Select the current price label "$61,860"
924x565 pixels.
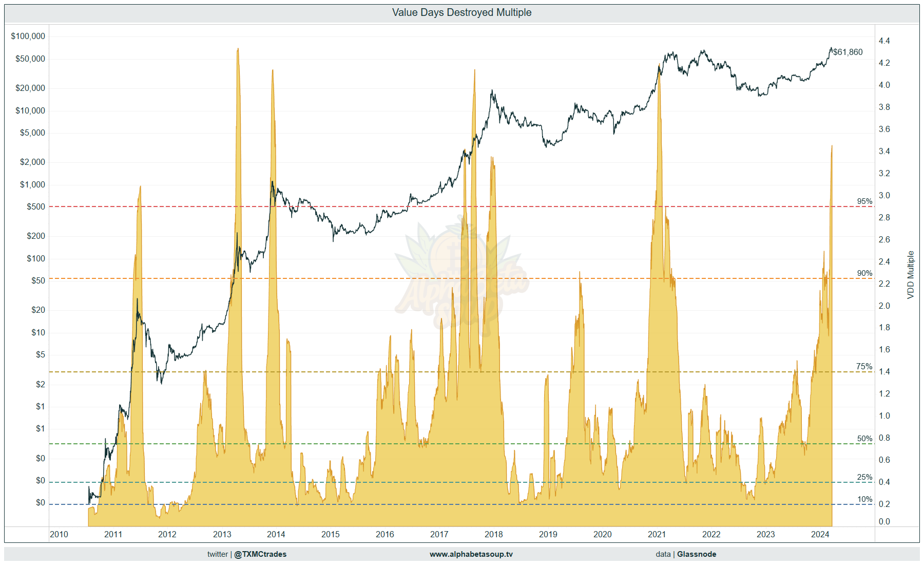[x=848, y=52]
